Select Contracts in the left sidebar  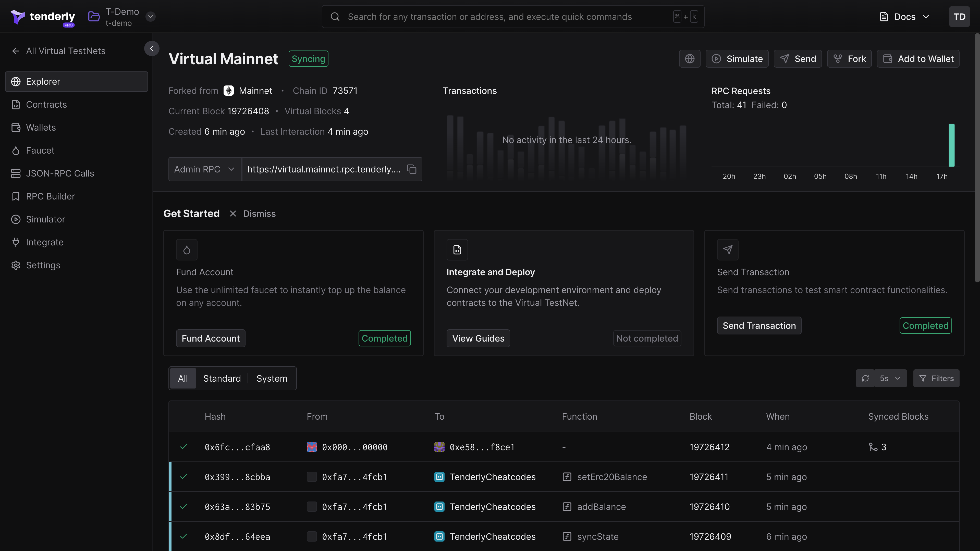pyautogui.click(x=46, y=105)
